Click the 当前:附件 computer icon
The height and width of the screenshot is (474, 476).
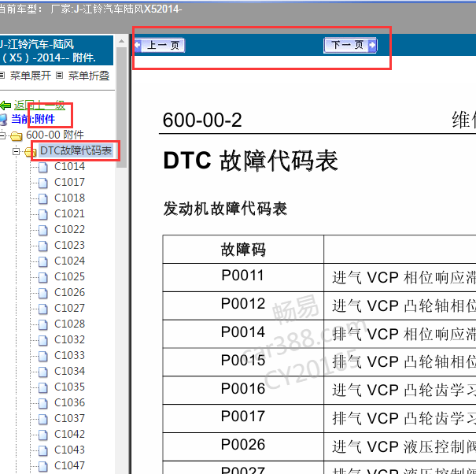click(x=3, y=120)
